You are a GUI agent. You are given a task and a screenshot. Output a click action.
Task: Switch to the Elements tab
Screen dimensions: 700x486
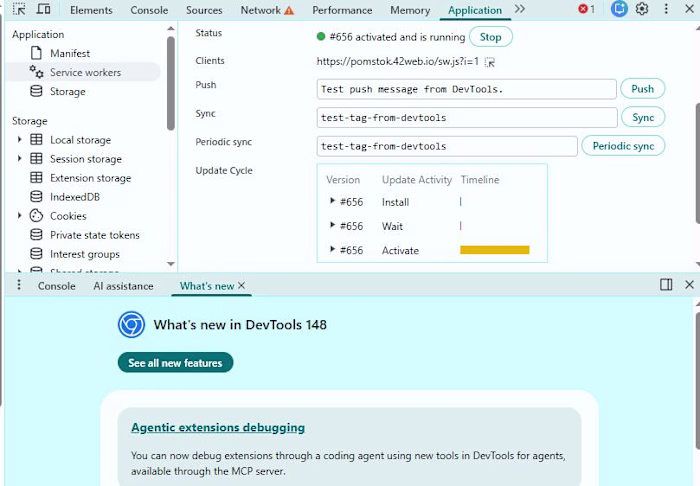tap(91, 10)
